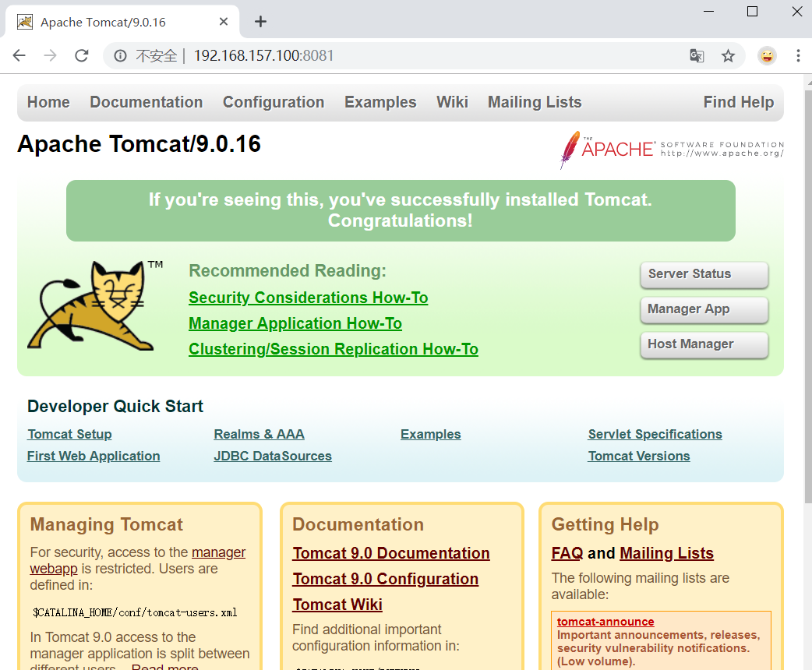Open the Chrome three-dot menu
This screenshot has height=670, width=812.
click(x=798, y=55)
